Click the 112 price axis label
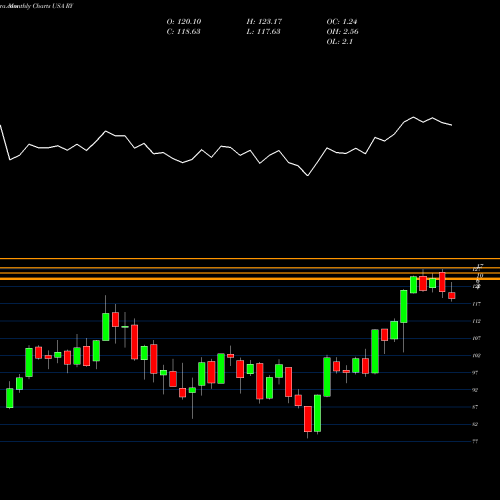This screenshot has width=500, height=500. (476, 321)
